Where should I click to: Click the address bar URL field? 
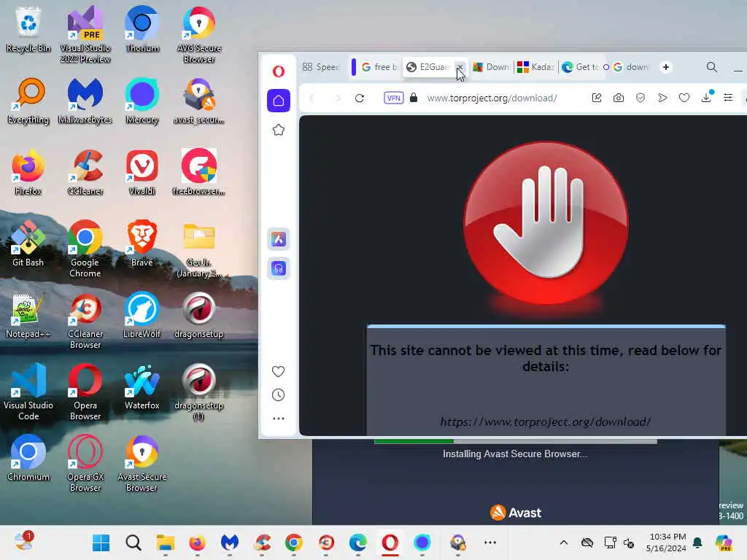pos(492,98)
